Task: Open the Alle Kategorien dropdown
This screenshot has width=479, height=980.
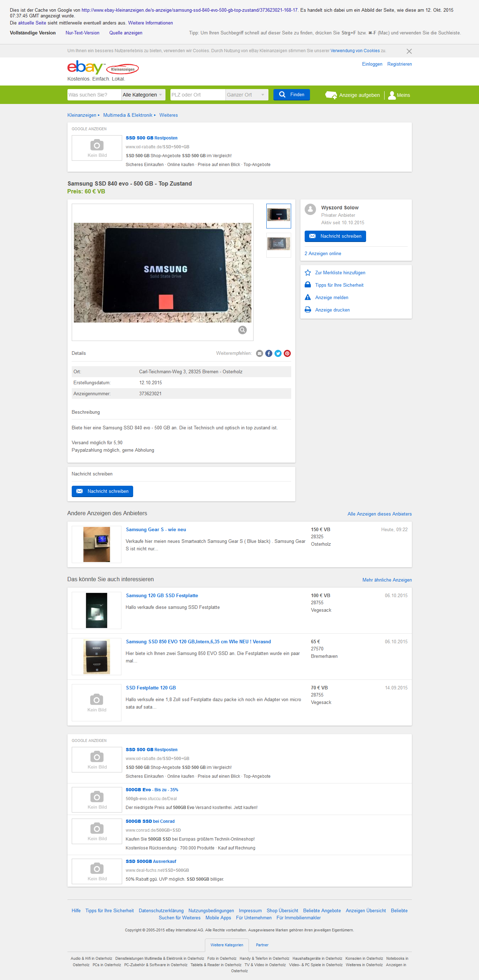Action: point(143,95)
